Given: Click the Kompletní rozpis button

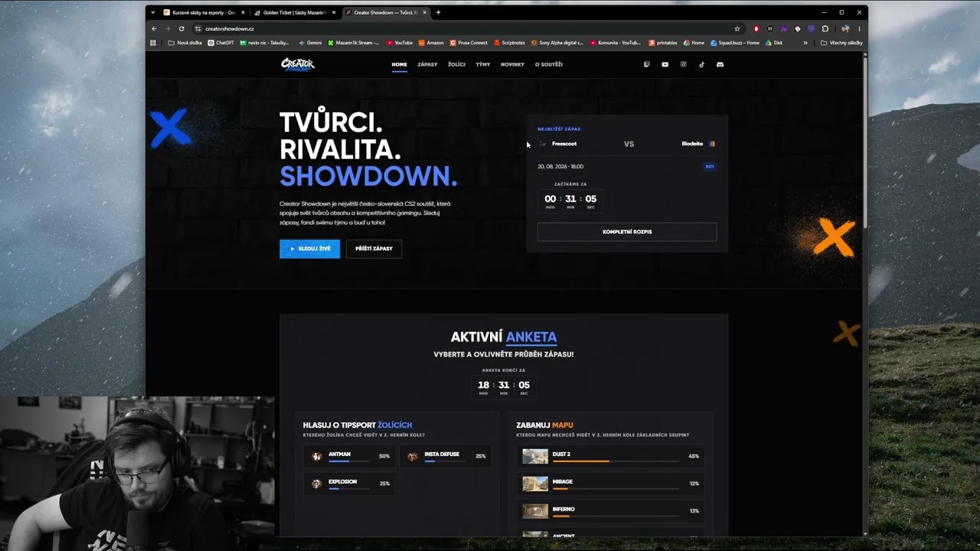Looking at the screenshot, I should [627, 232].
